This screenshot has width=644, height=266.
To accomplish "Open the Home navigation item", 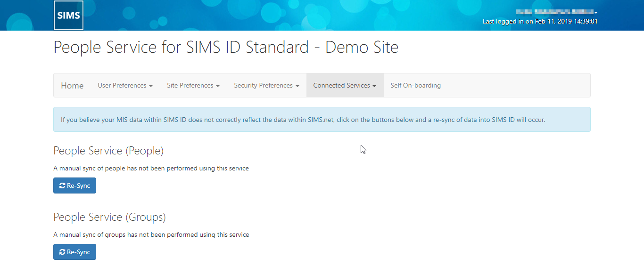I will (x=72, y=85).
